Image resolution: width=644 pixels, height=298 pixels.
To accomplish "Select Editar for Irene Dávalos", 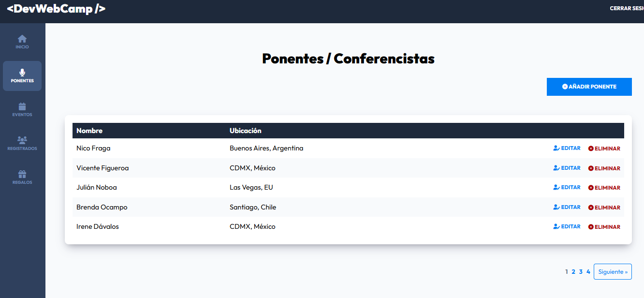I will pos(567,226).
